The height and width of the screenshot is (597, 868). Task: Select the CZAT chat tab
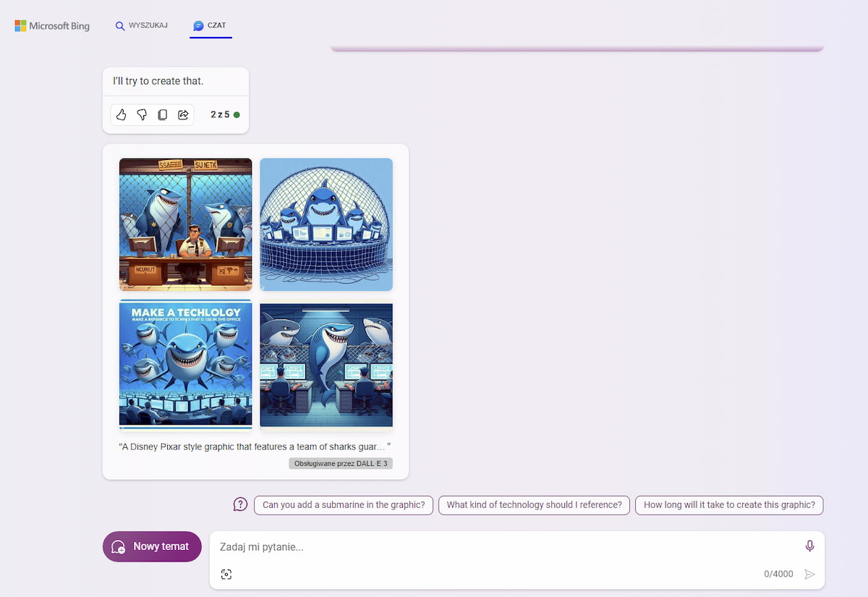click(x=210, y=25)
